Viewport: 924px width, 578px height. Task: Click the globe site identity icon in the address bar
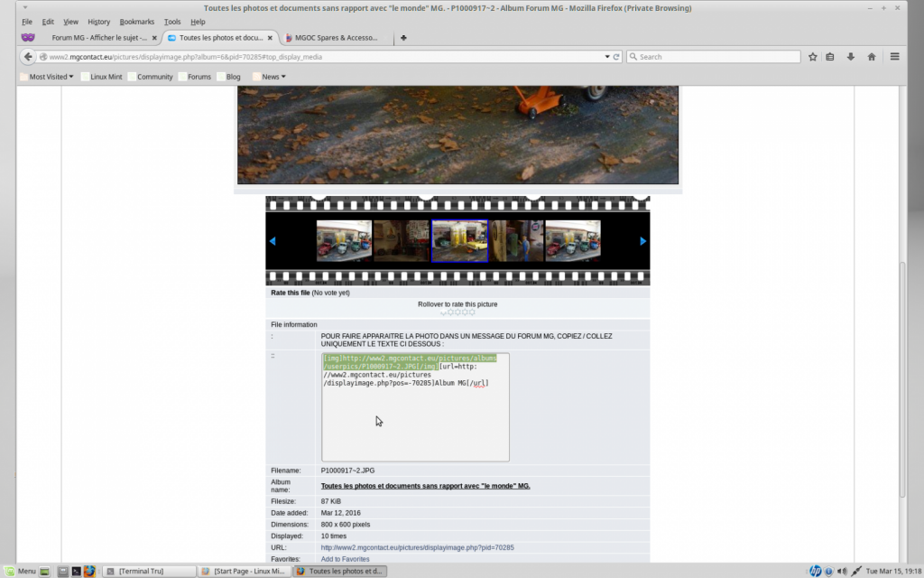tap(43, 57)
